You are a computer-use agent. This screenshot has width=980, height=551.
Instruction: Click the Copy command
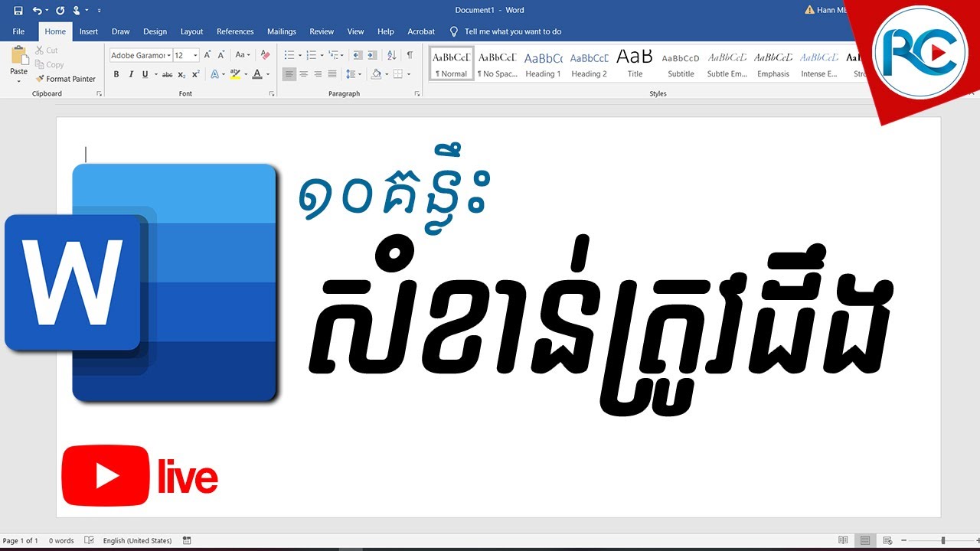click(49, 65)
